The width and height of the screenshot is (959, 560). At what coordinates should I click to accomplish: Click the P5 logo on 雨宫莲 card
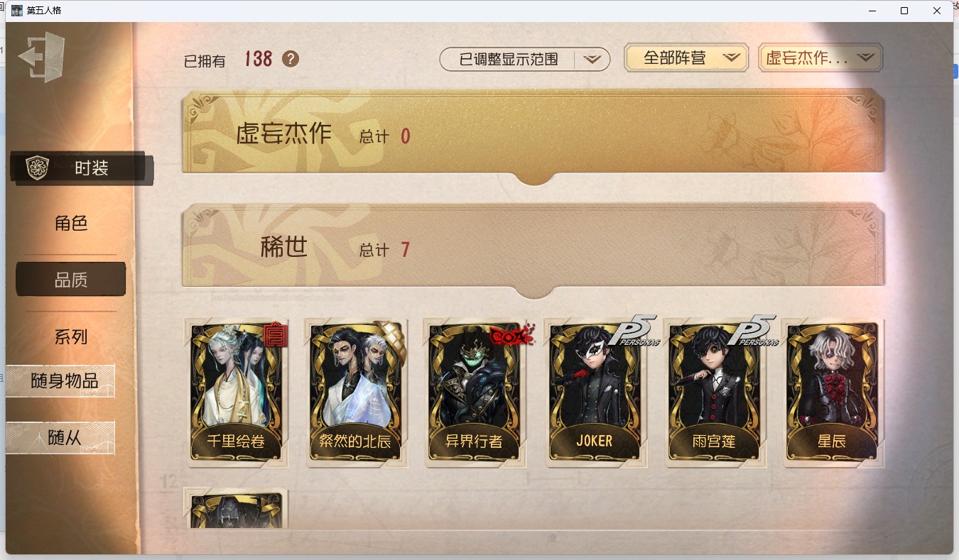click(754, 330)
